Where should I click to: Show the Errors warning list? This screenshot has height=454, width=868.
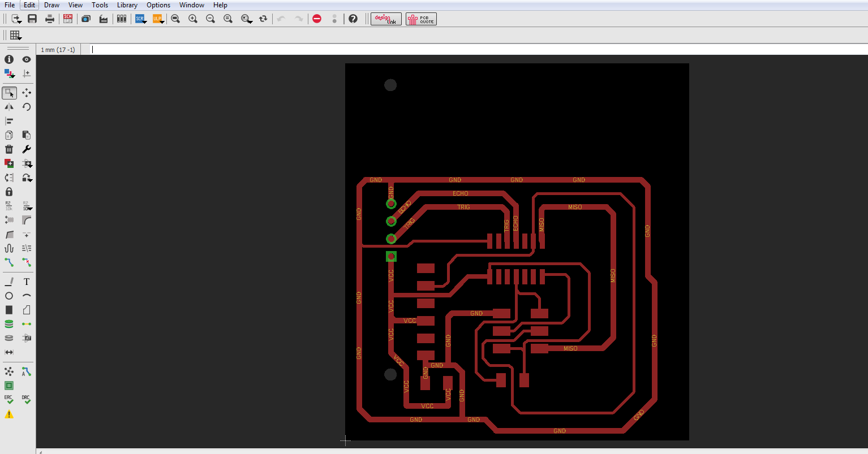pos(9,414)
